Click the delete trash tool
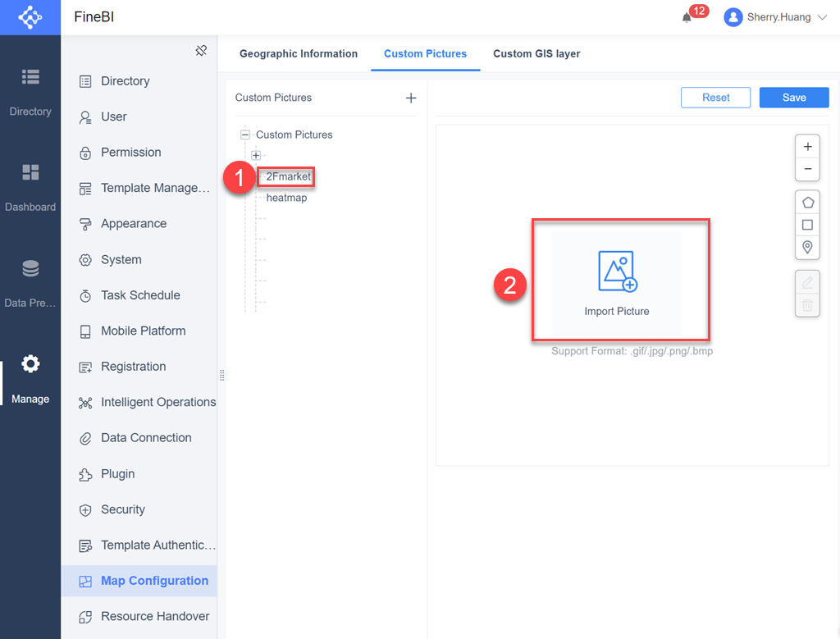This screenshot has width=840, height=639. 807,305
